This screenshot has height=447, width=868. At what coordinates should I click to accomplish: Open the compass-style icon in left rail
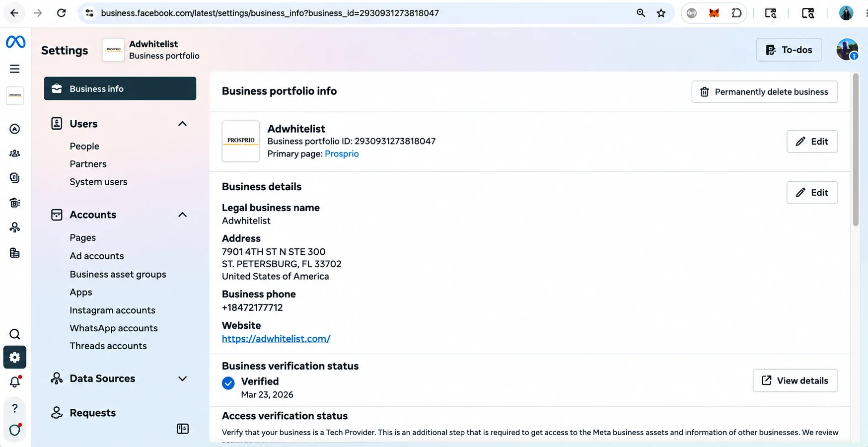tap(15, 129)
